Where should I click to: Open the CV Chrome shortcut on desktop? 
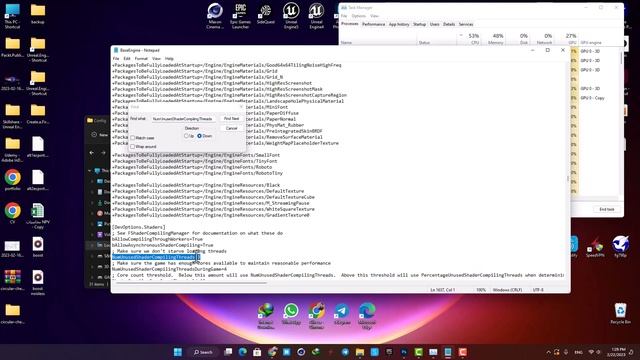(x=13, y=213)
